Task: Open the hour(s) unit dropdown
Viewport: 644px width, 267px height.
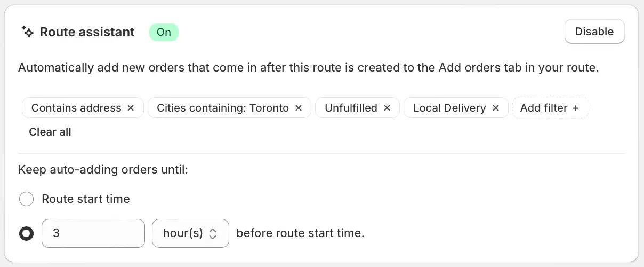Action: [x=190, y=233]
